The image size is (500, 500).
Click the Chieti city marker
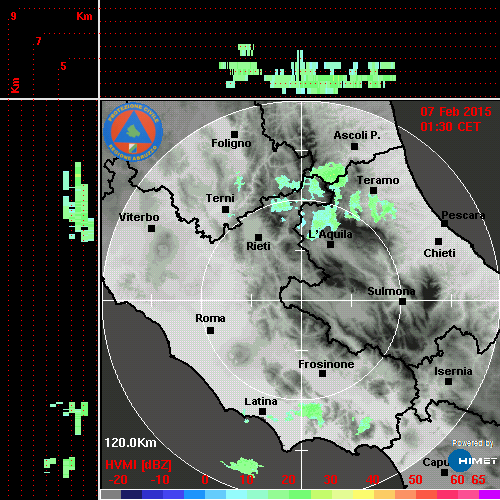[439, 241]
